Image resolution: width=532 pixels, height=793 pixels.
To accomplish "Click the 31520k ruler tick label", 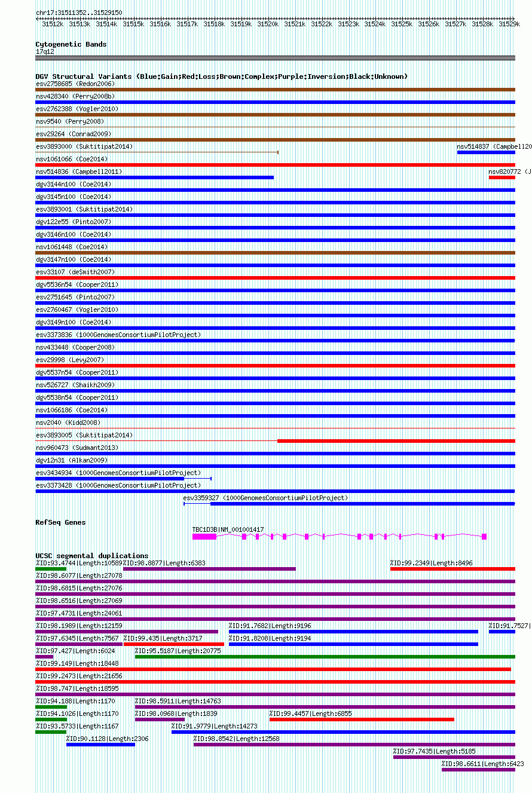I will [268, 25].
